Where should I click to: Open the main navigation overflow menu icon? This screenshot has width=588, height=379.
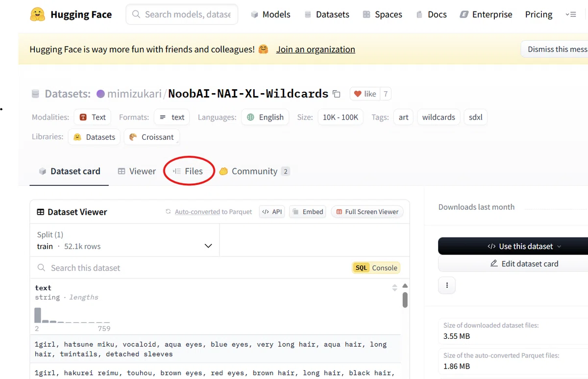pos(570,15)
